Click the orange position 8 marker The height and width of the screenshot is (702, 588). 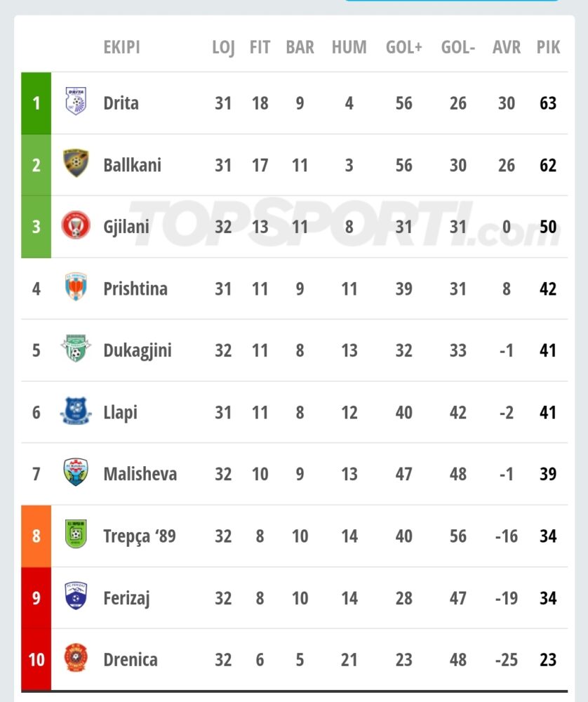point(36,536)
